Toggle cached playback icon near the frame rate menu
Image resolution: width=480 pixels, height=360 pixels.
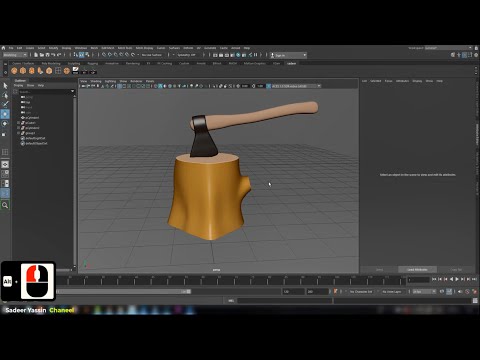tap(449, 292)
